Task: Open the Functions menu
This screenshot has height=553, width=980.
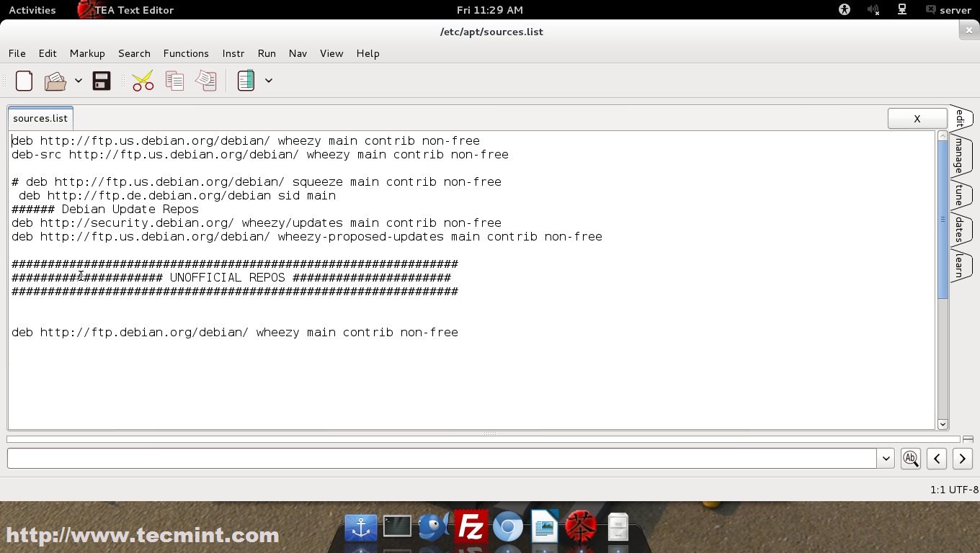Action: point(186,53)
